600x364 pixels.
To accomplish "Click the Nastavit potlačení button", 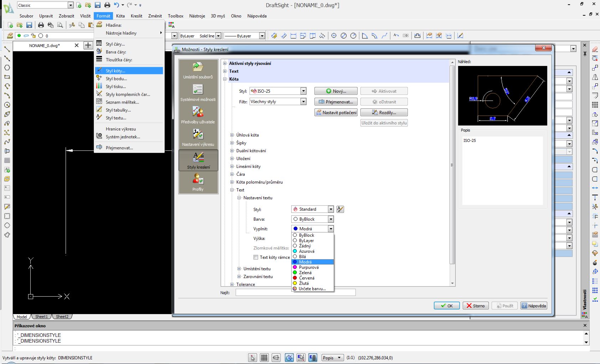I will (x=336, y=113).
